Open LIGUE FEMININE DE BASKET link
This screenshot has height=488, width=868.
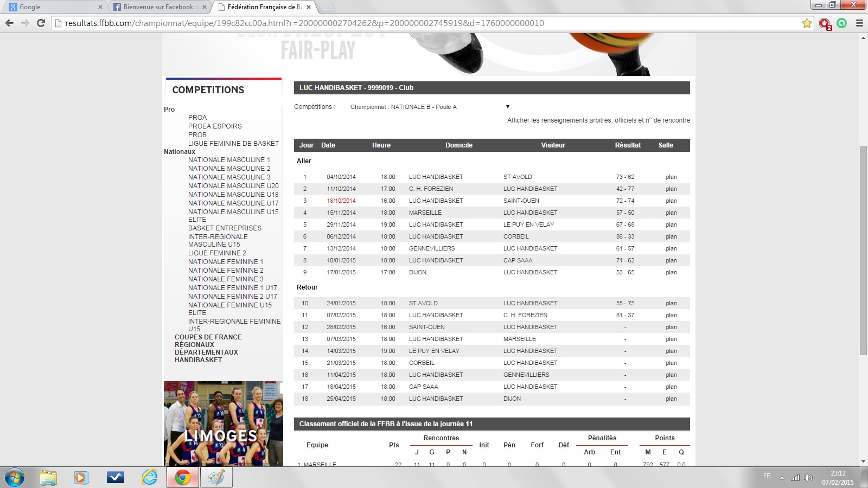pyautogui.click(x=233, y=144)
